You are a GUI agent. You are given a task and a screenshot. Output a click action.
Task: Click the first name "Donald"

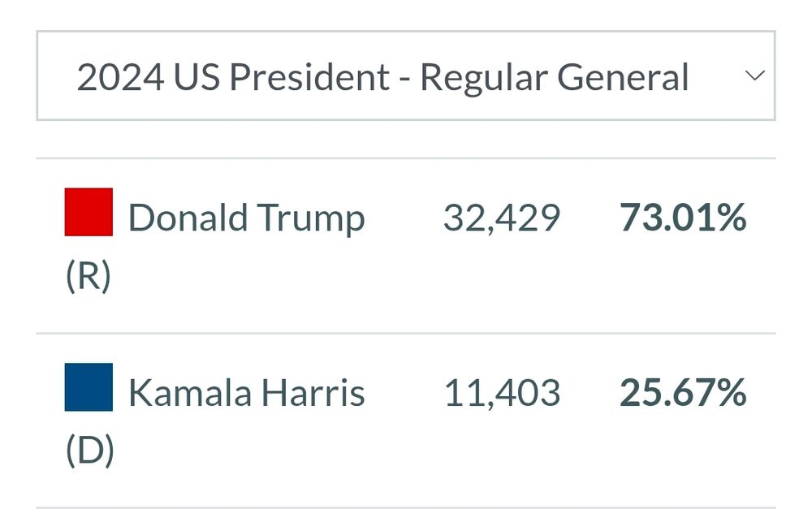coord(188,218)
